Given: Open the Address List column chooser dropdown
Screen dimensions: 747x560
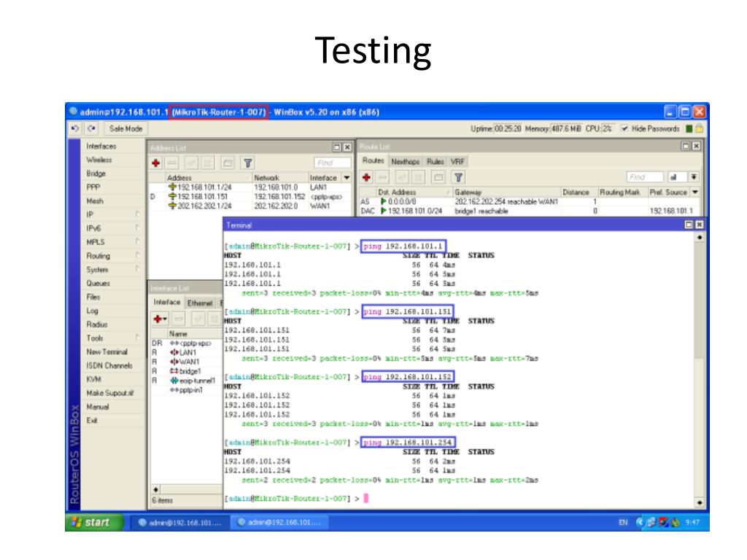Looking at the screenshot, I should click(x=347, y=178).
